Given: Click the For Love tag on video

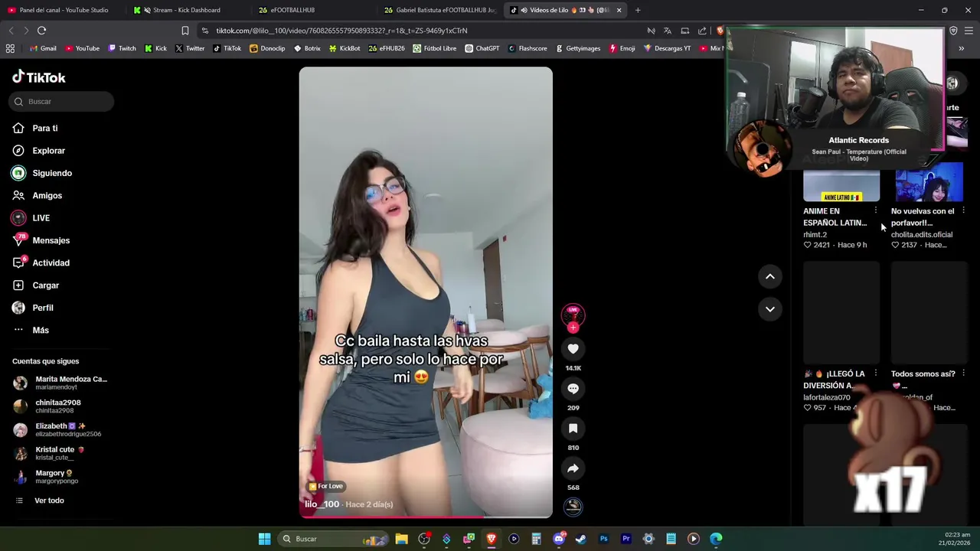Looking at the screenshot, I should (325, 486).
